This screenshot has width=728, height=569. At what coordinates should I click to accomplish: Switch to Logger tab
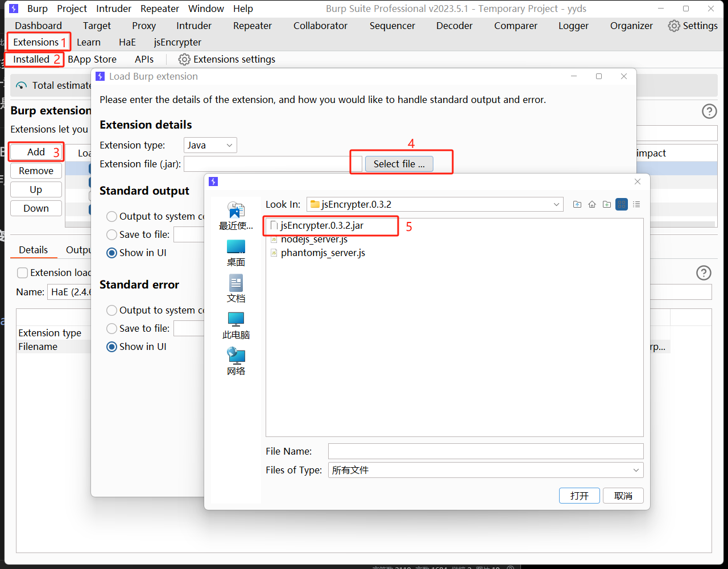click(573, 26)
